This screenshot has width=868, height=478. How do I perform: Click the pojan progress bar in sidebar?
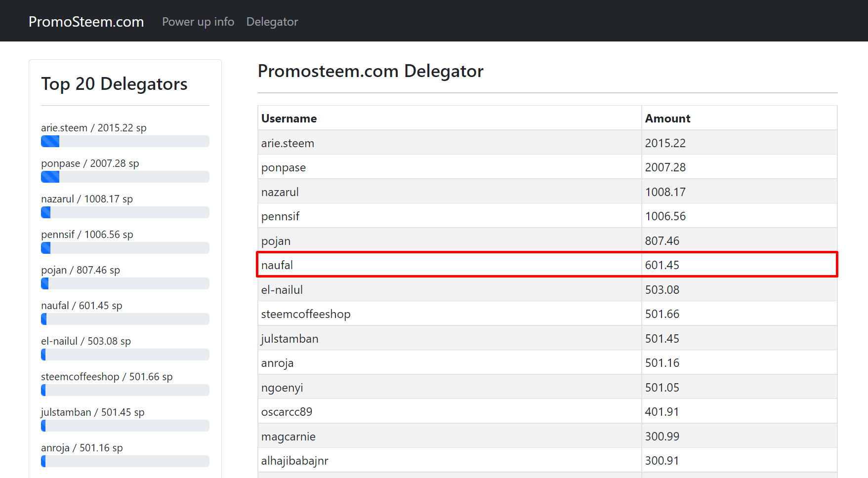click(125, 283)
